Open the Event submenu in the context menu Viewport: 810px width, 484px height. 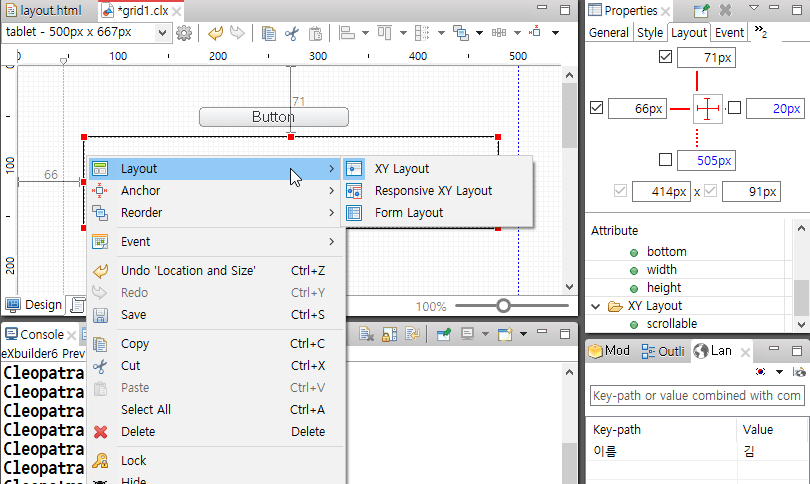214,242
